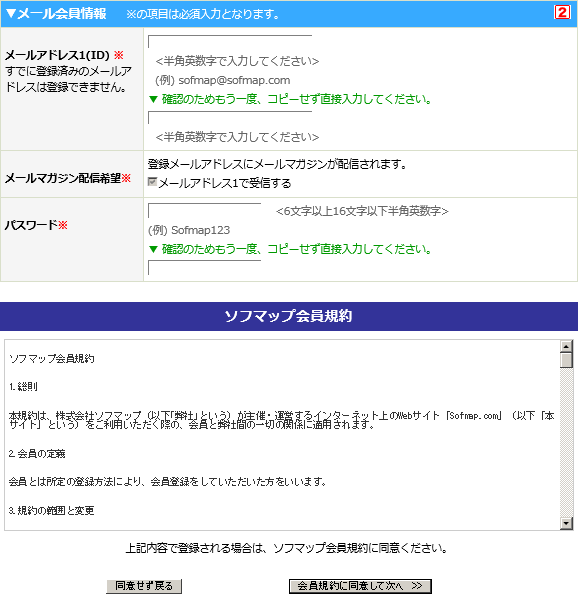Click the password confirmation input field
This screenshot has height=594, width=578.
click(205, 267)
